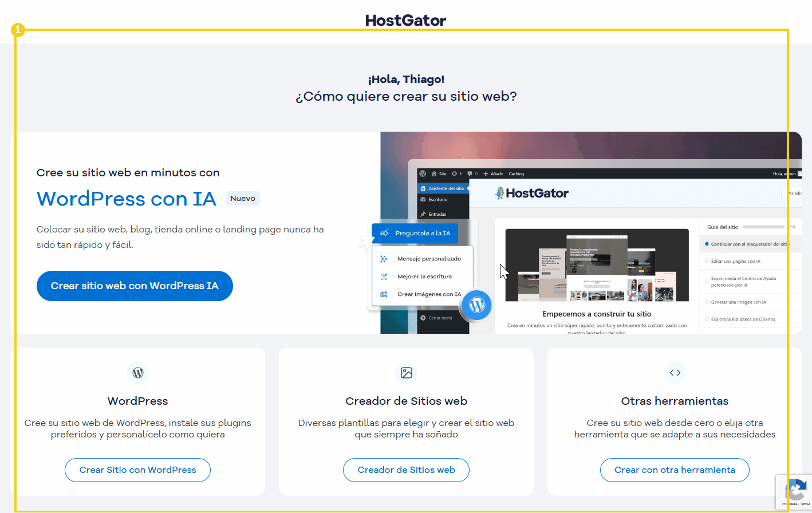The width and height of the screenshot is (812, 513).
Task: Click the Creador de Sitios web outlined button
Action: 406,470
